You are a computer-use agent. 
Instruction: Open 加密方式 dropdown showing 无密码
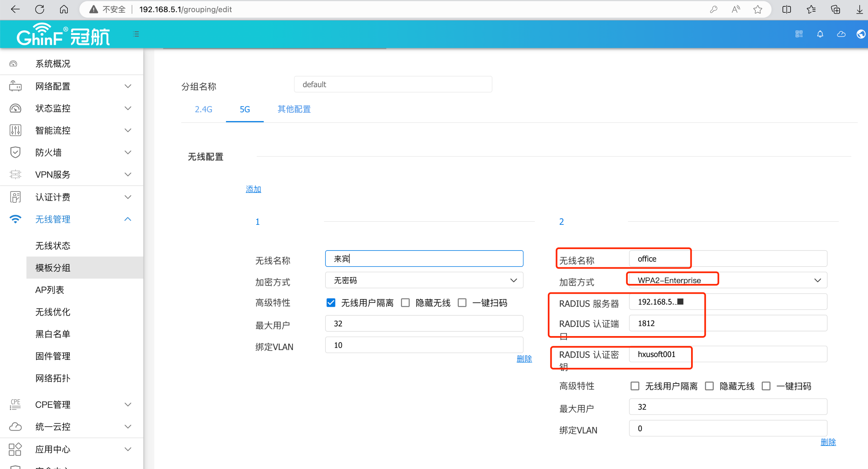pos(424,280)
